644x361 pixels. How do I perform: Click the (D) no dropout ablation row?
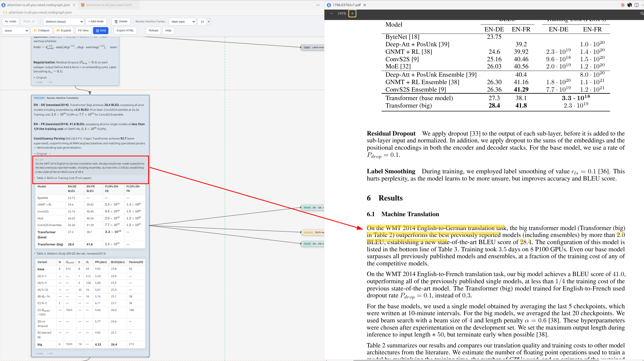point(90,324)
